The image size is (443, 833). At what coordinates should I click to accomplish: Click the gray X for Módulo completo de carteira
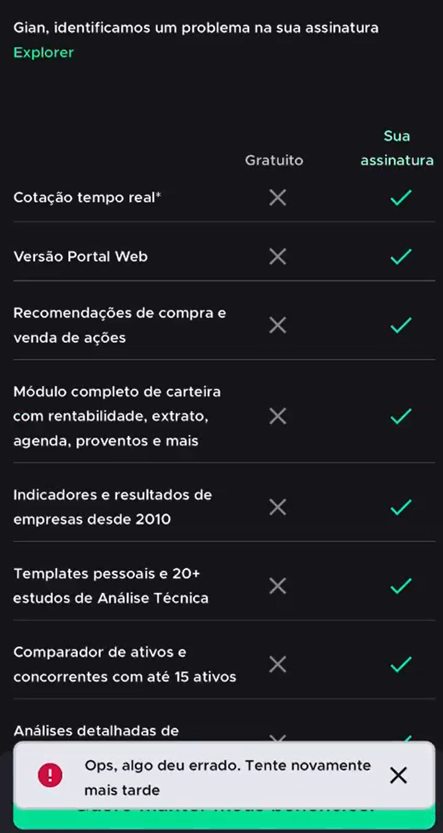(x=277, y=416)
